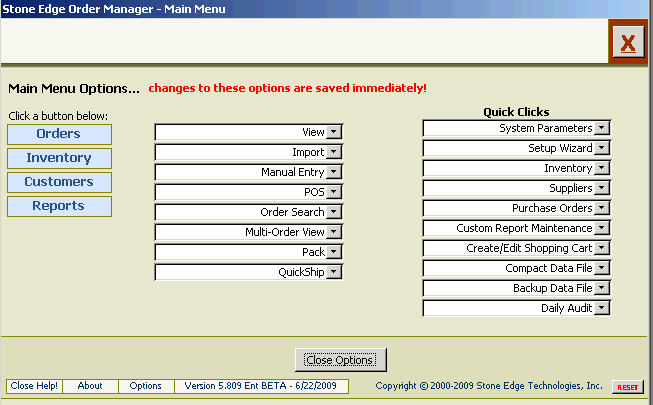
Task: Expand the Custom Report Maintenance dropdown arrow
Action: pos(602,228)
